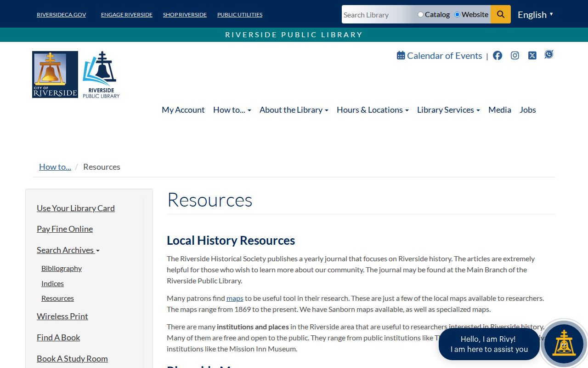Expand the How to... menu
This screenshot has height=368, width=588.
pos(232,110)
